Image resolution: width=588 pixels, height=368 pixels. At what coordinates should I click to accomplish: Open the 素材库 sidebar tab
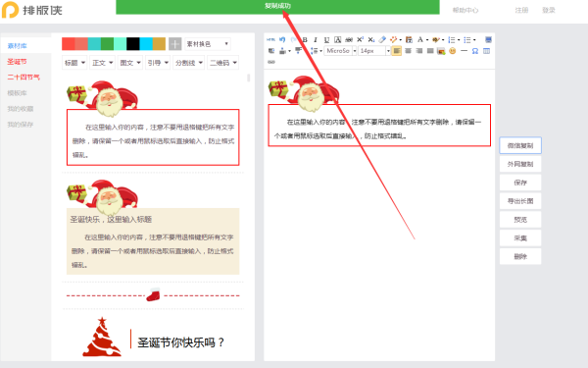pyautogui.click(x=18, y=46)
